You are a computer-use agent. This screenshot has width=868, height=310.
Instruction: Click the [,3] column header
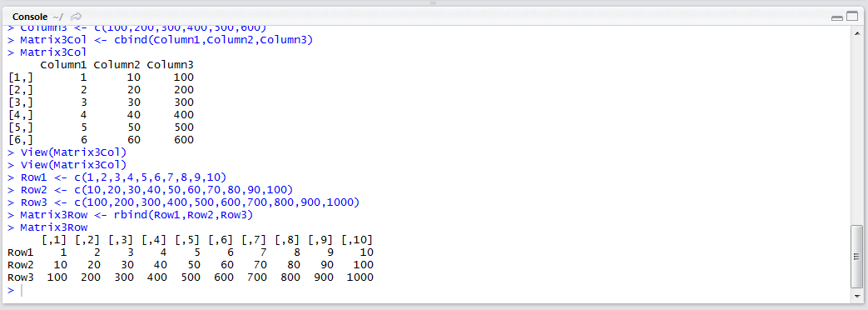coord(121,240)
